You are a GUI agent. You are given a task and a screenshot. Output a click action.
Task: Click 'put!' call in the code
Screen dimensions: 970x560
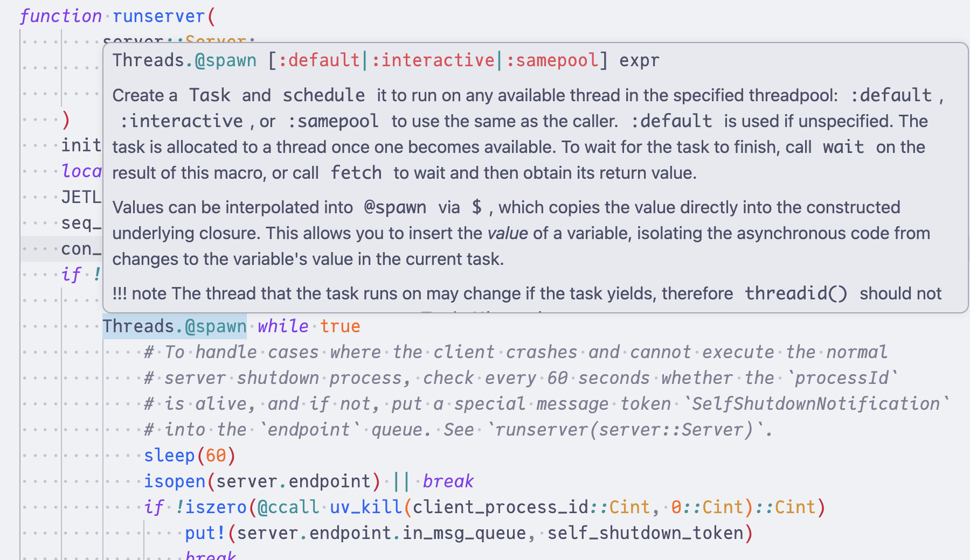click(x=205, y=533)
